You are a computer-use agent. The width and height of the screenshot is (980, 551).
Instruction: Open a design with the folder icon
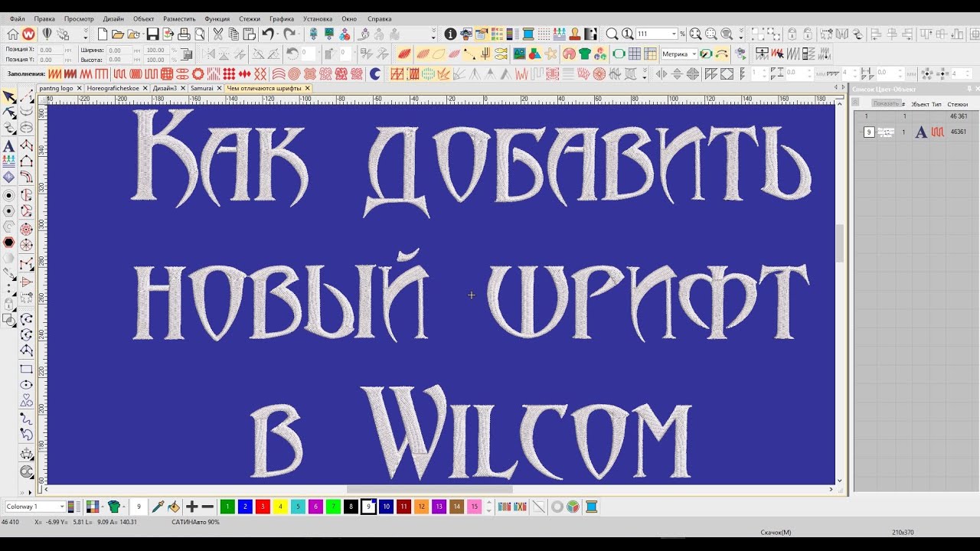coord(118,34)
